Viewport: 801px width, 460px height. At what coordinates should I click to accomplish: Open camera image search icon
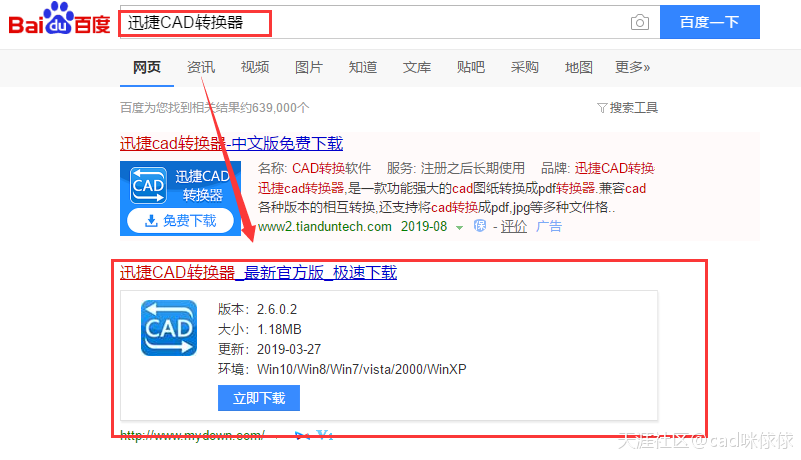640,22
